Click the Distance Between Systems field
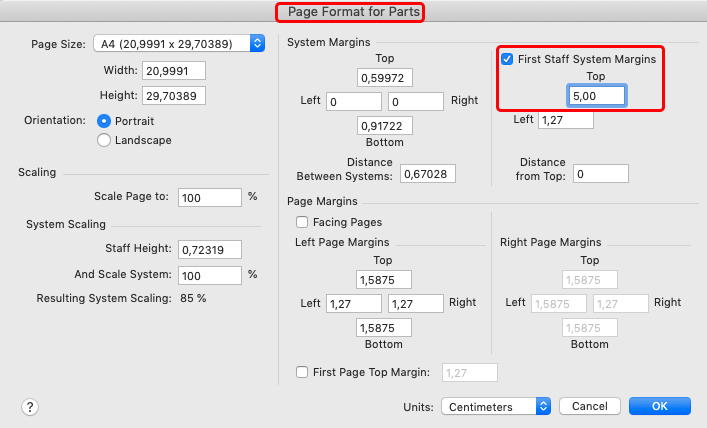The height and width of the screenshot is (428, 707). point(427,174)
